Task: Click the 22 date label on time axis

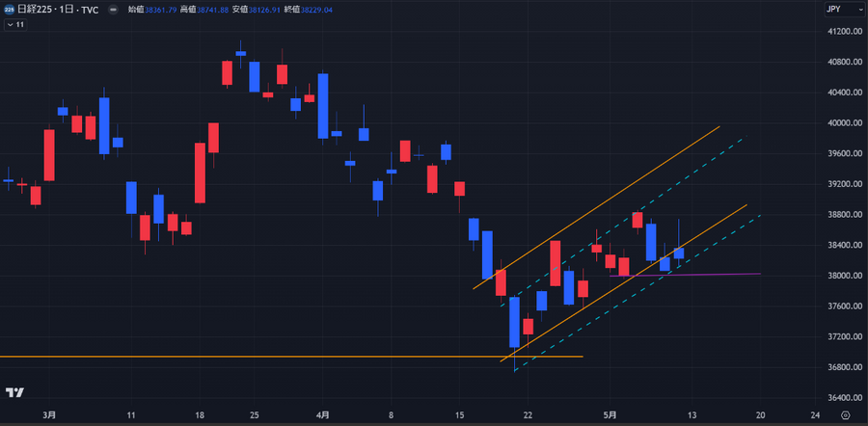Action: click(528, 415)
